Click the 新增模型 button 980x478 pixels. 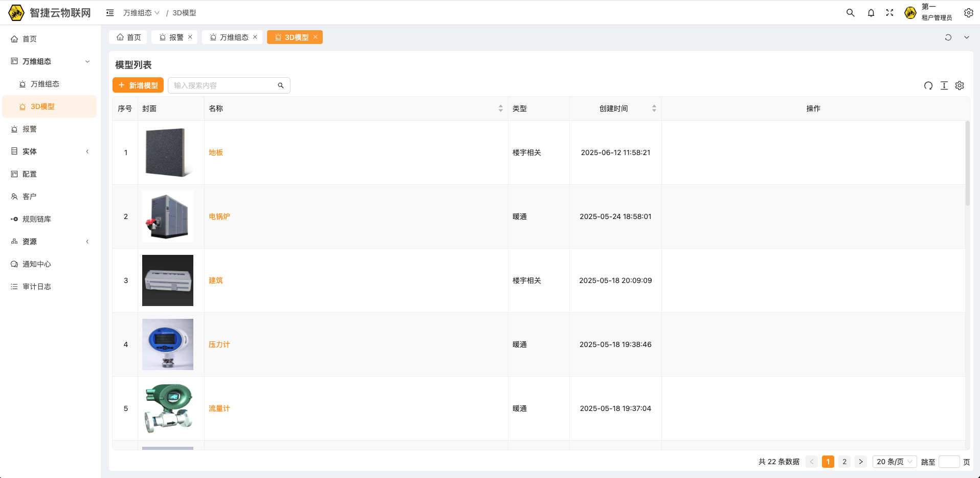(138, 85)
